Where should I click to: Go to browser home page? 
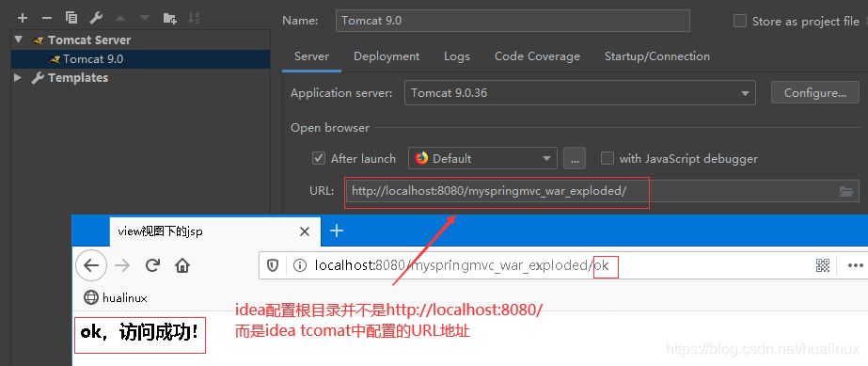182,265
